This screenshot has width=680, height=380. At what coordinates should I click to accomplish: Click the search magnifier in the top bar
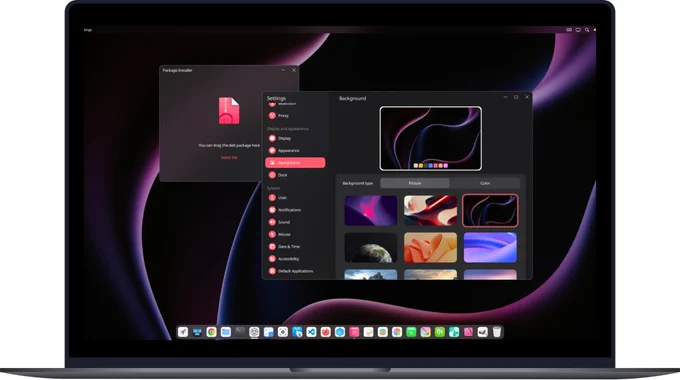click(x=587, y=30)
